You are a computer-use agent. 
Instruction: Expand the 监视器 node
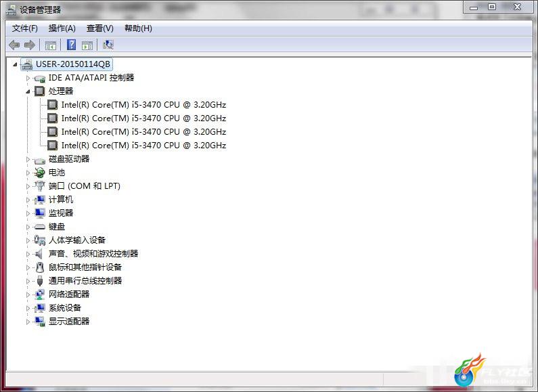28,213
